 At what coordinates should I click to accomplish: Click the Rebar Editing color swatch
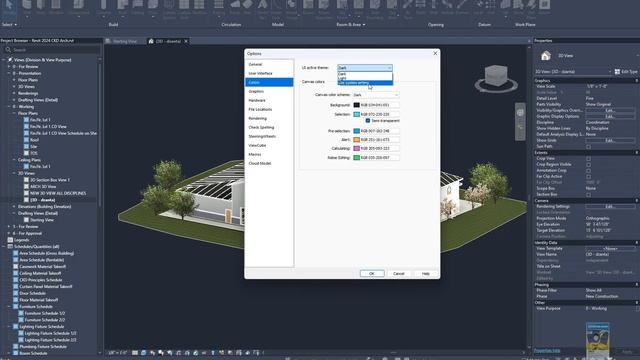tap(356, 158)
